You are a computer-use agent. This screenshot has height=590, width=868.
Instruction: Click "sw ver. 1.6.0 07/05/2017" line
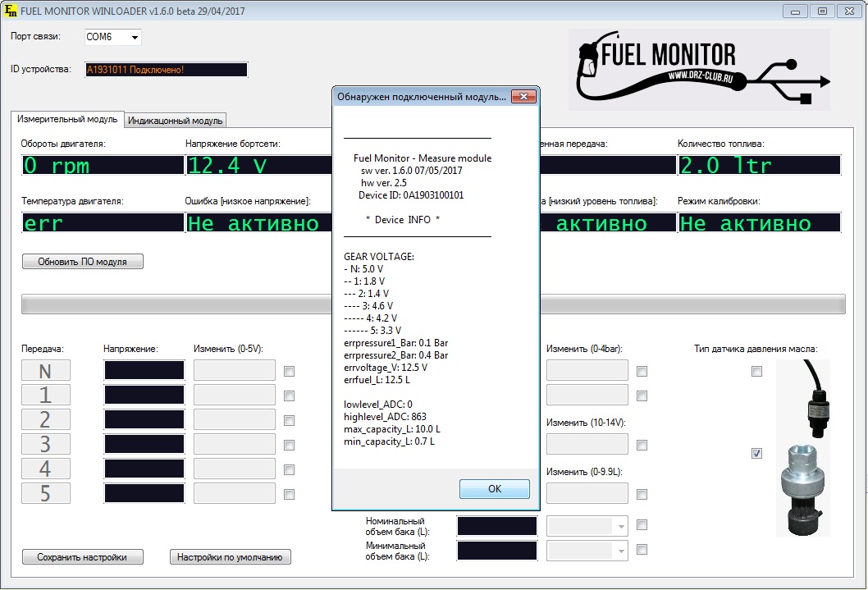(x=411, y=171)
